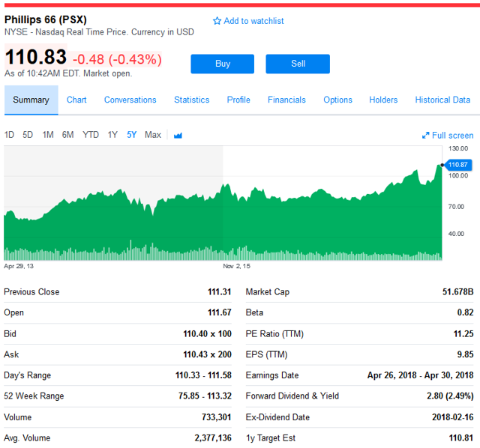Click Day's Range value 110.33 - 111.58

pyautogui.click(x=203, y=375)
